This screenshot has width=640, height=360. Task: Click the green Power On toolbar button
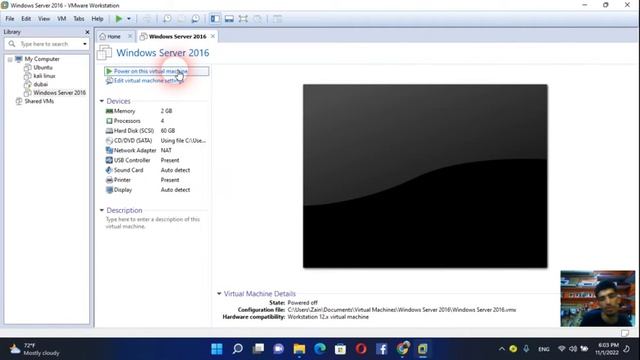[x=118, y=19]
